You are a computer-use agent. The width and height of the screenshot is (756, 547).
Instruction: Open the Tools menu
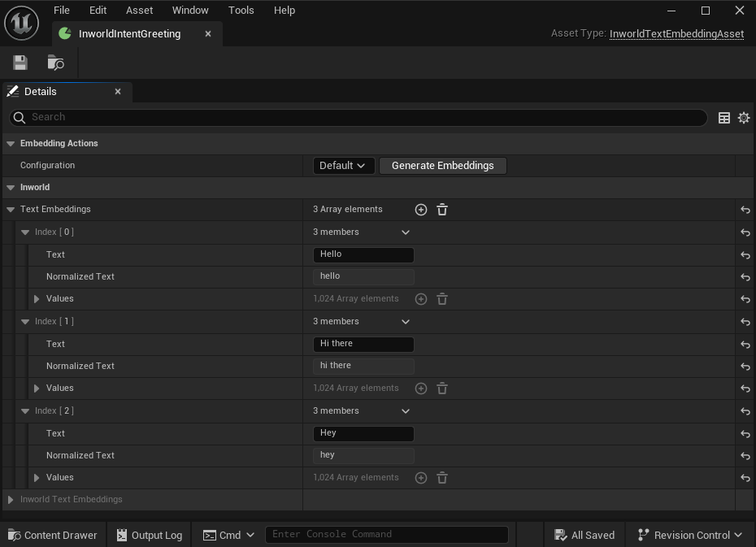[241, 10]
